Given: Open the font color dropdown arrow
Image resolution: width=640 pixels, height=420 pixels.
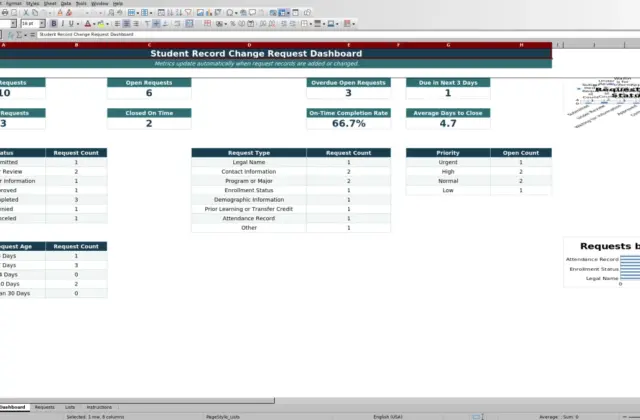Looking at the screenshot, I should click(94, 24).
